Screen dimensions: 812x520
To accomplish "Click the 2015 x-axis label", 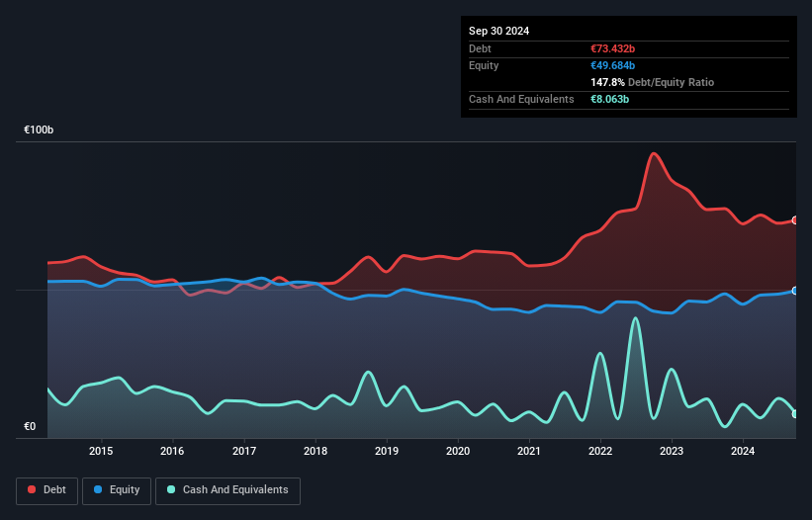I will click(x=101, y=451).
